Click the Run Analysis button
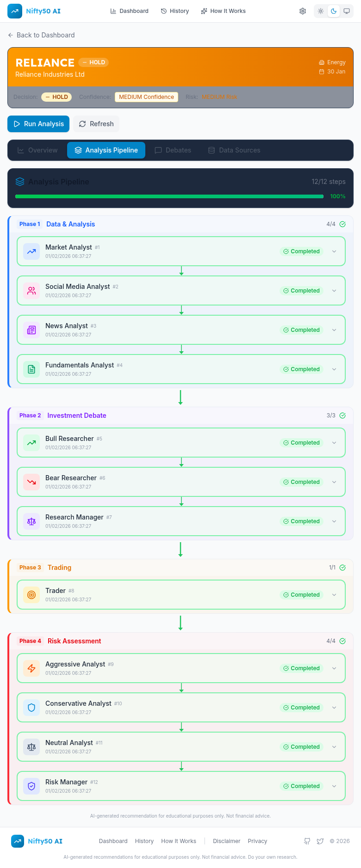The image size is (361, 868). (x=38, y=124)
